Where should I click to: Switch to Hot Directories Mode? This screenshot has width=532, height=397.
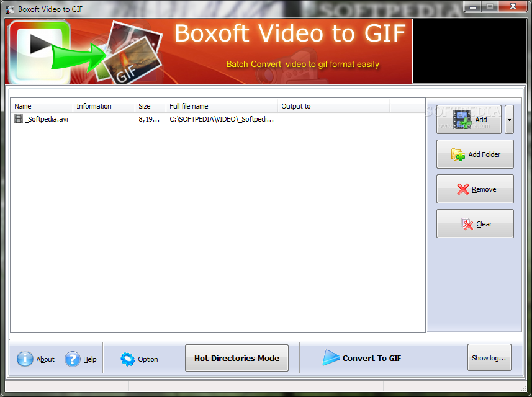(237, 358)
